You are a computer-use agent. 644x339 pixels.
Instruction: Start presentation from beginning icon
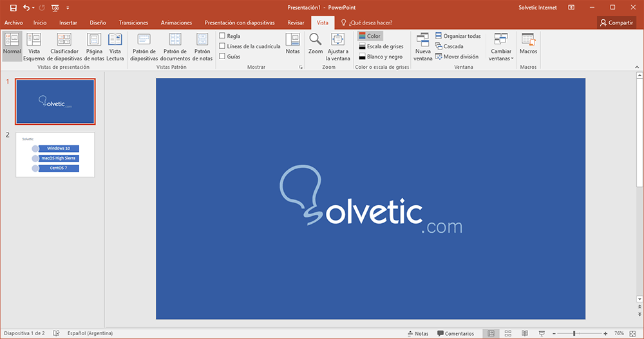[x=55, y=8]
